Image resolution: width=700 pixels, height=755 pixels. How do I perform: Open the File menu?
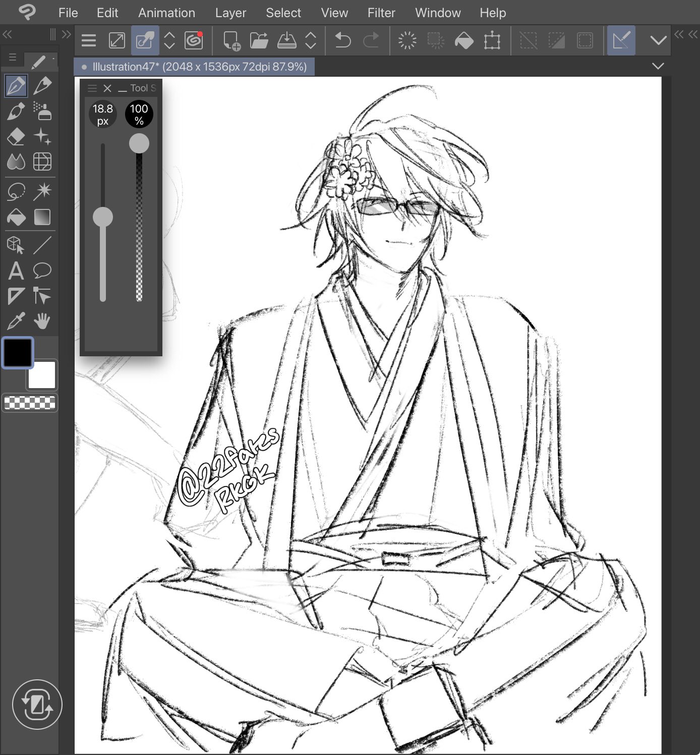point(68,13)
